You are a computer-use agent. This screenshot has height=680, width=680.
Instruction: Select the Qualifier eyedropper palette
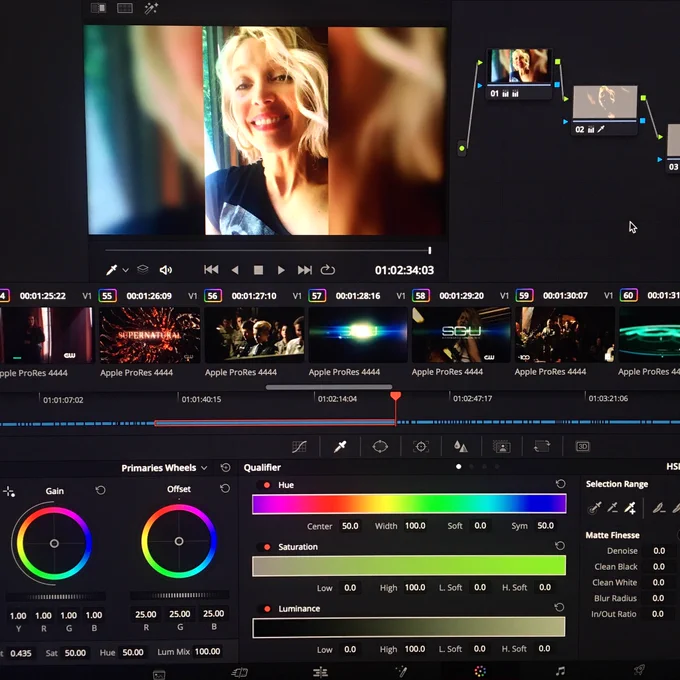(340, 446)
